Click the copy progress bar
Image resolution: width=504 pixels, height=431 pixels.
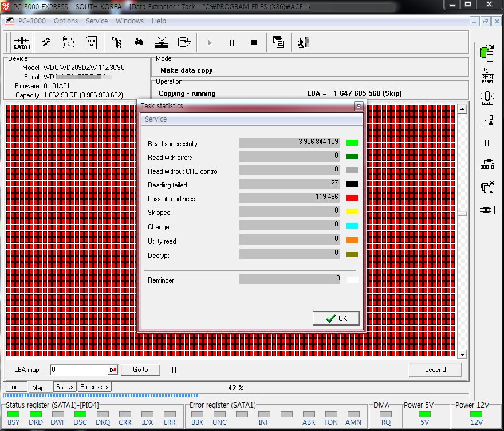tap(236, 395)
